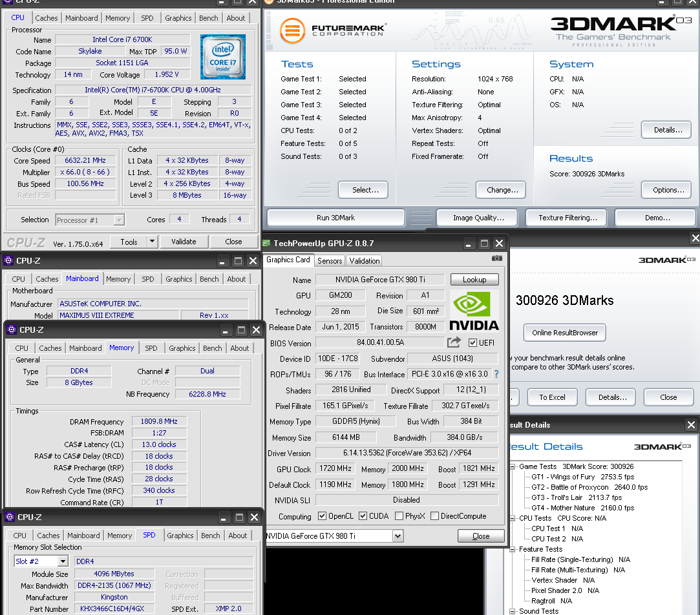
Task: Click the title icon of the CPU-Z SPD window
Action: pyautogui.click(x=10, y=517)
